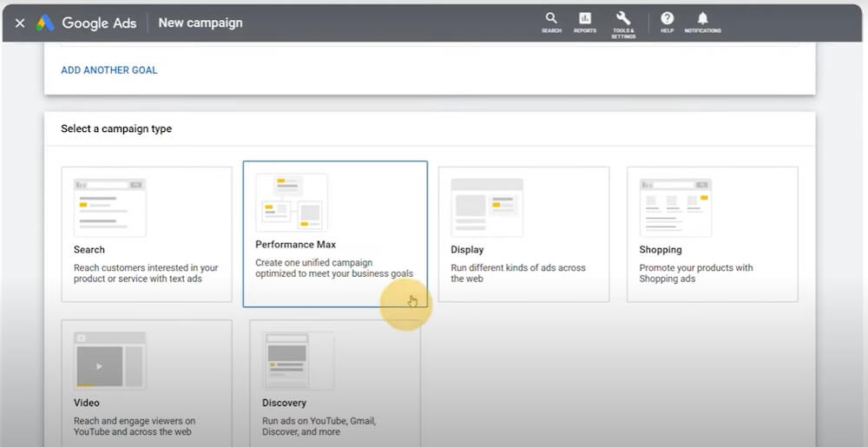
Task: Click the Discovery campaign illustration thumbnail
Action: (299, 361)
